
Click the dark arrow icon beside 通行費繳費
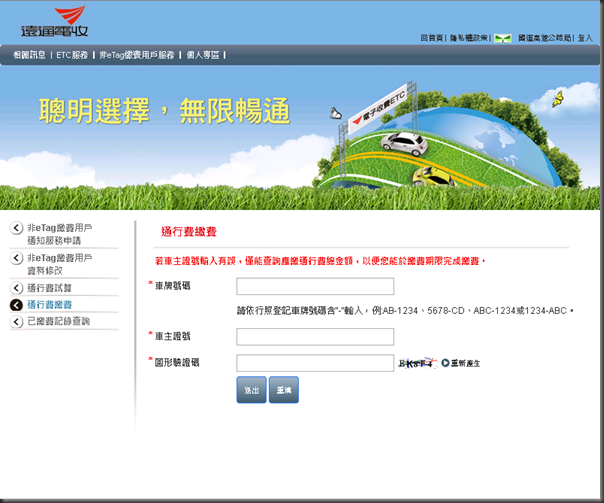(x=16, y=305)
